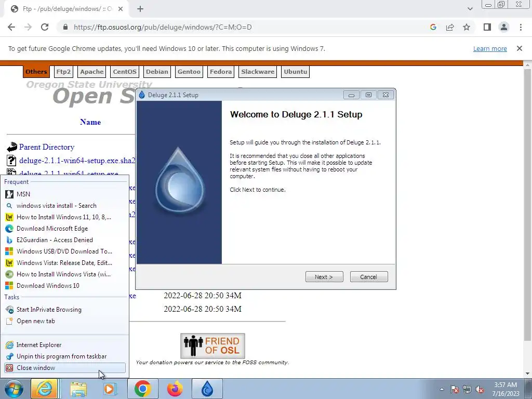Switch to Debian tab
This screenshot has height=399, width=532.
157,72
